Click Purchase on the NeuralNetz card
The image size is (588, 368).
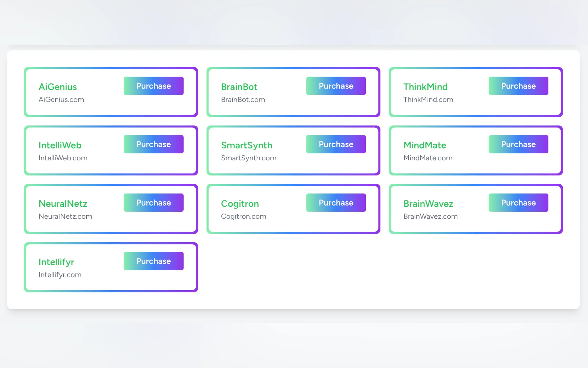[153, 203]
